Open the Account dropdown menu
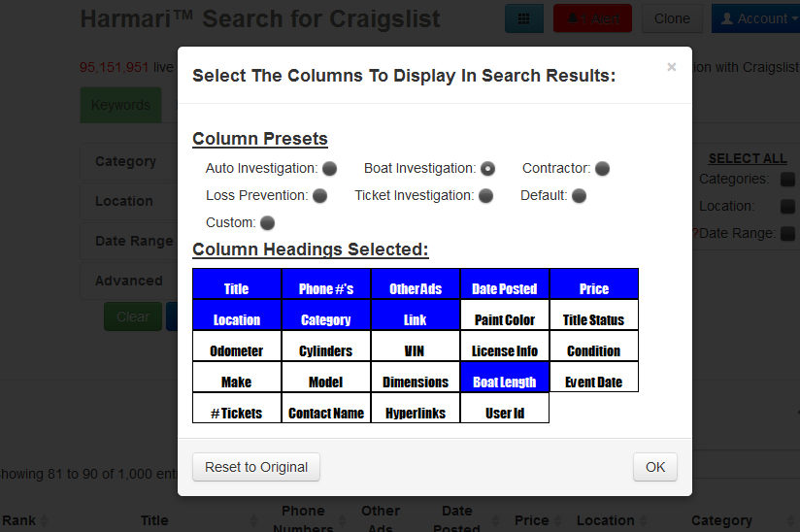This screenshot has height=532, width=800. click(756, 18)
